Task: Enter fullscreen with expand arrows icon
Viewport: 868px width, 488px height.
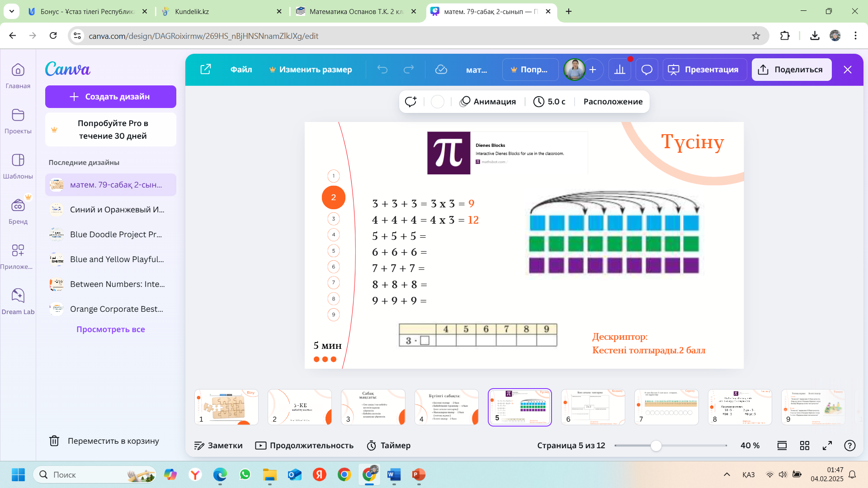Action: click(827, 446)
